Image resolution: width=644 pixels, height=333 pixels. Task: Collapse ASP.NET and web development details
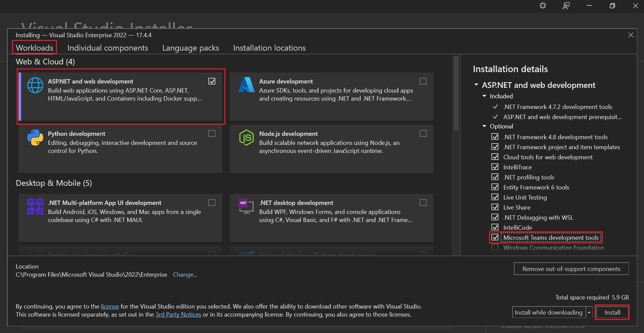pos(476,85)
